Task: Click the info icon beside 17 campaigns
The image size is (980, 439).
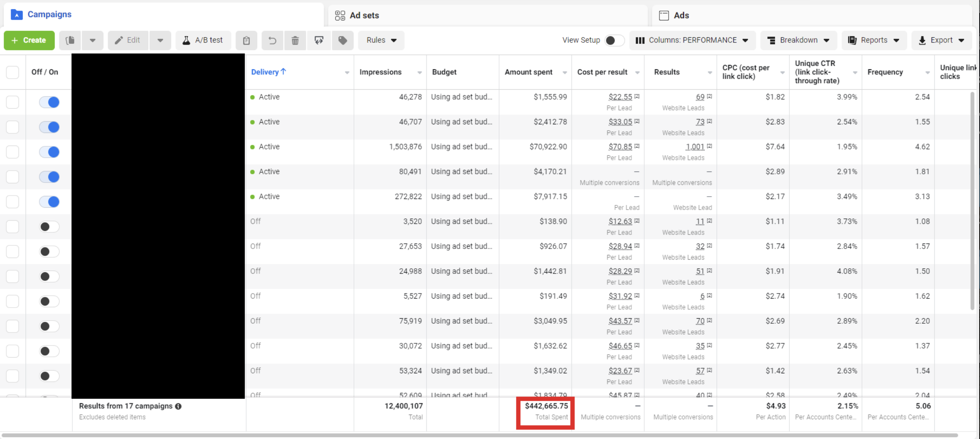Action: pyautogui.click(x=179, y=406)
